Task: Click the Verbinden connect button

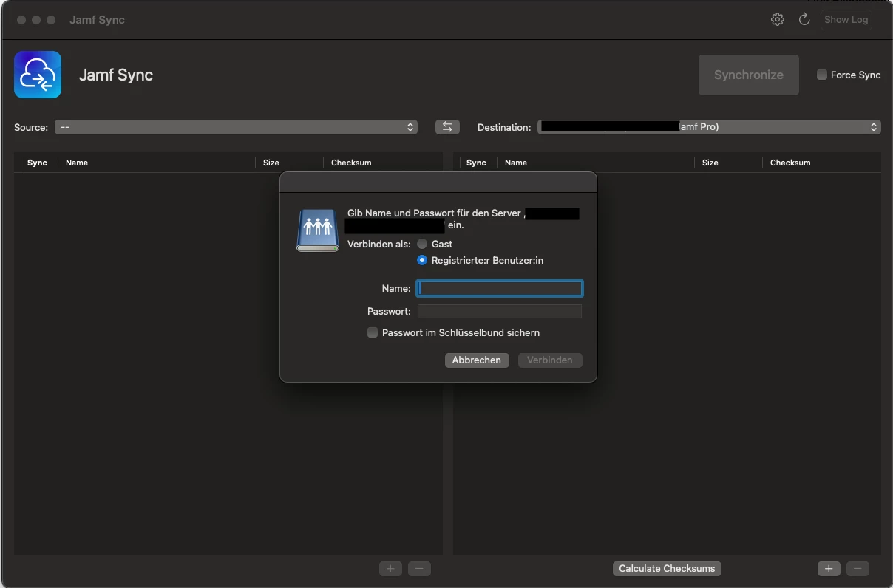Action: [550, 360]
